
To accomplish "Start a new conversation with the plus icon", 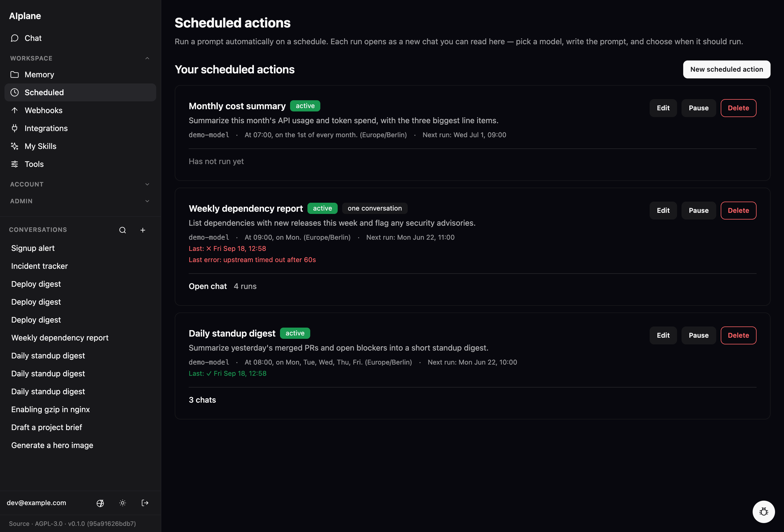I will click(143, 230).
